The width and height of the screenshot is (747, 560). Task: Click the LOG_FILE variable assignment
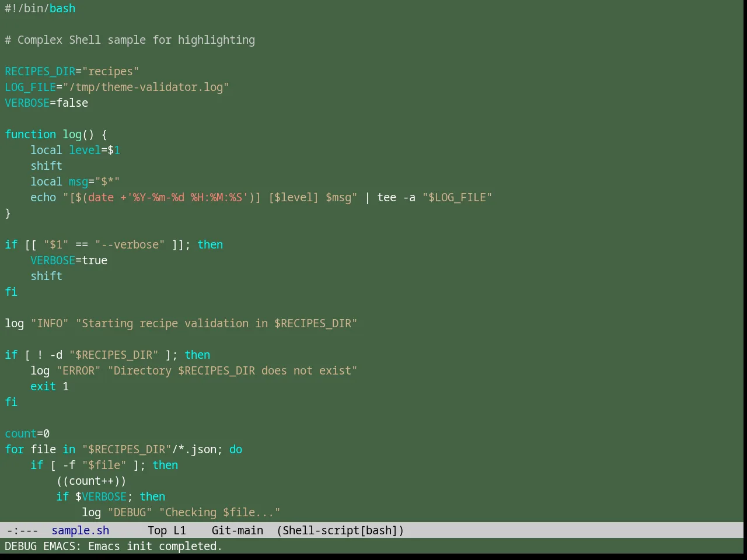coord(117,87)
